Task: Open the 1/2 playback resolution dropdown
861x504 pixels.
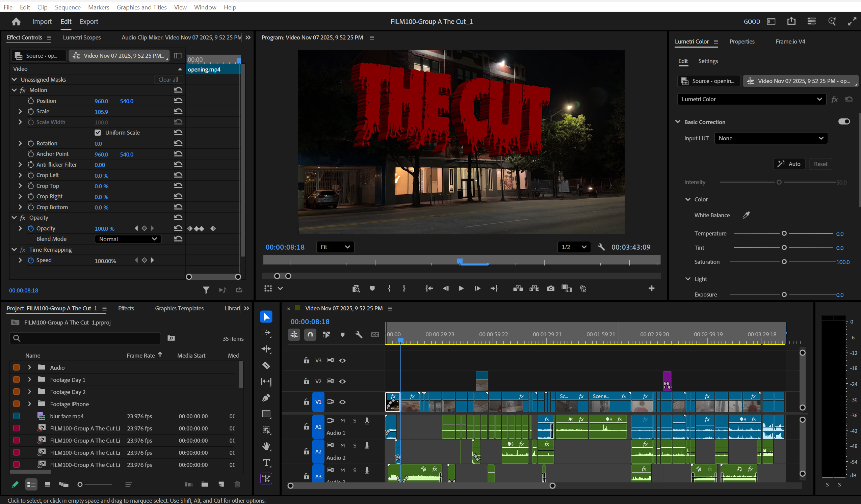Action: [x=574, y=247]
